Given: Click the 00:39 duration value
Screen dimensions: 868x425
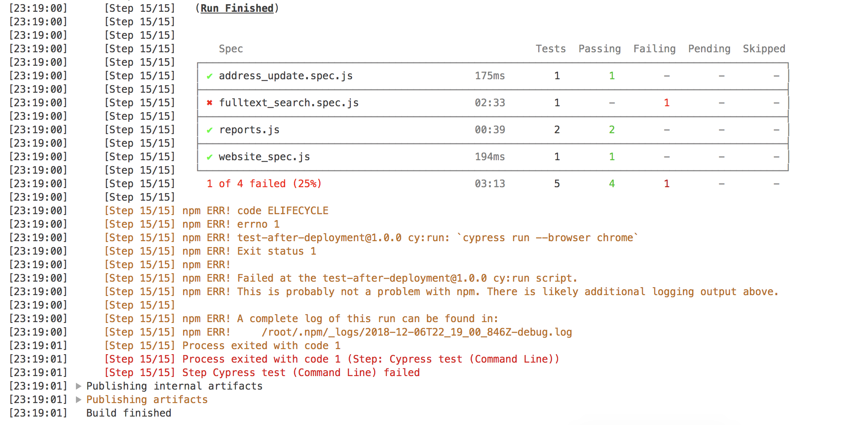Looking at the screenshot, I should click(x=490, y=130).
